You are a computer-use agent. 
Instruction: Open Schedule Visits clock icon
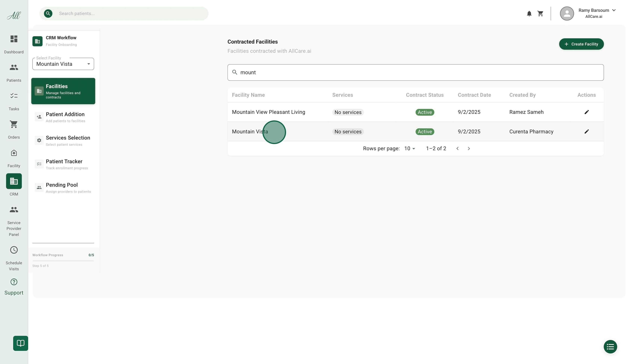click(x=14, y=250)
